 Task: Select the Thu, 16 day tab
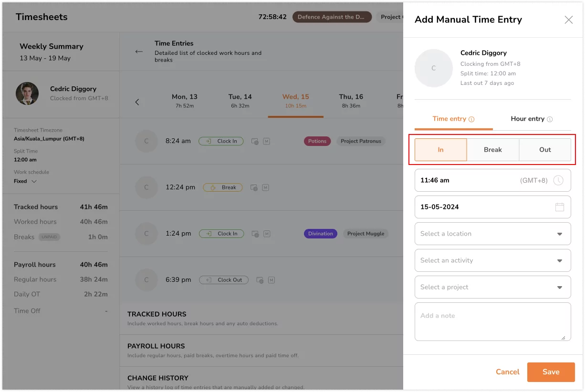pyautogui.click(x=351, y=101)
